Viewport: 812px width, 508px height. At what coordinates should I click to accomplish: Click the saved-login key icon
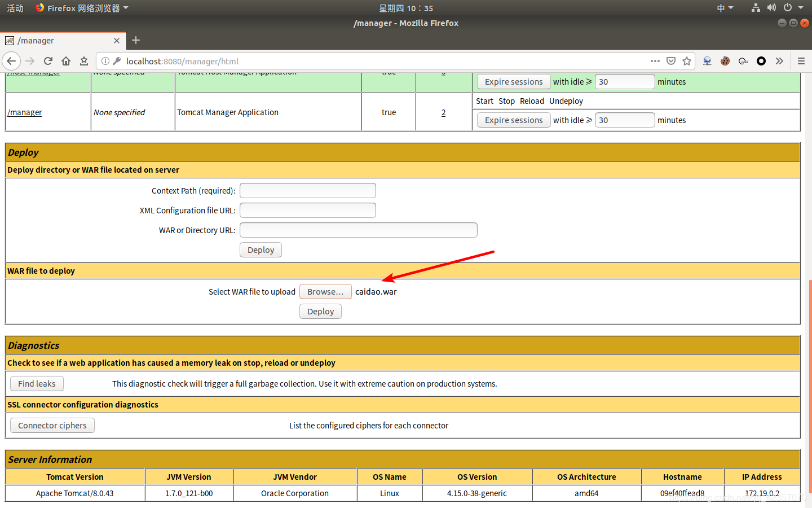pyautogui.click(x=117, y=61)
